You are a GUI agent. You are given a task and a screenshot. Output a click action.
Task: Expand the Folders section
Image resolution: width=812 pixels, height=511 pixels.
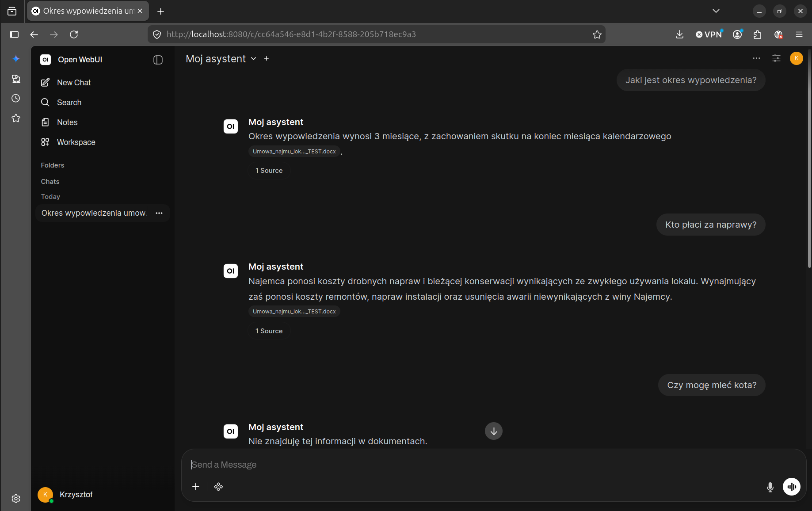[53, 165]
